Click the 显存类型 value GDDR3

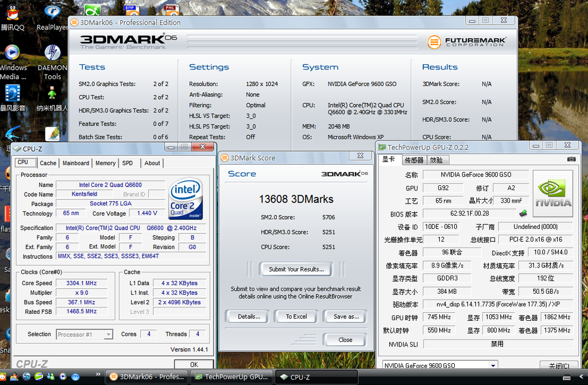447,278
